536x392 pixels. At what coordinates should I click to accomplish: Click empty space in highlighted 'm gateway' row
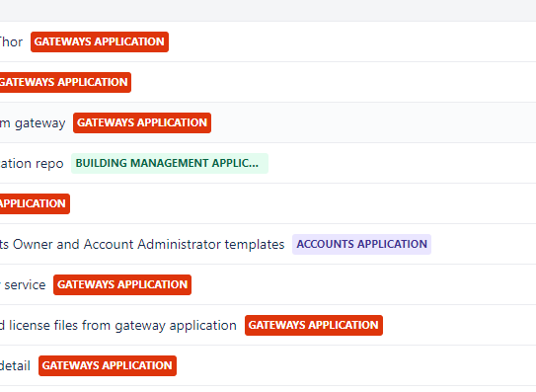372,122
